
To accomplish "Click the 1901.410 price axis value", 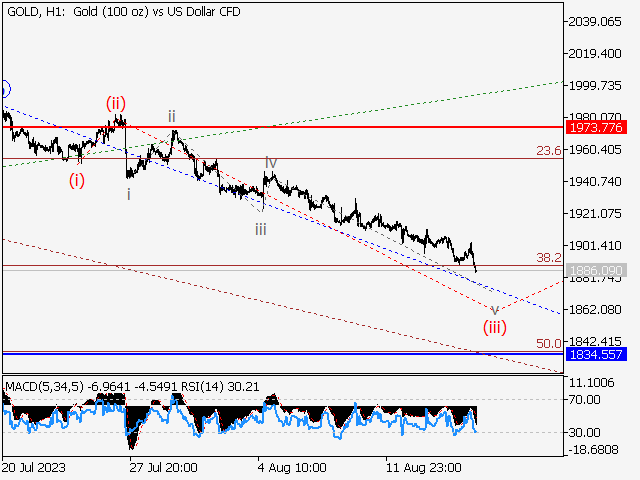I will pyautogui.click(x=595, y=246).
